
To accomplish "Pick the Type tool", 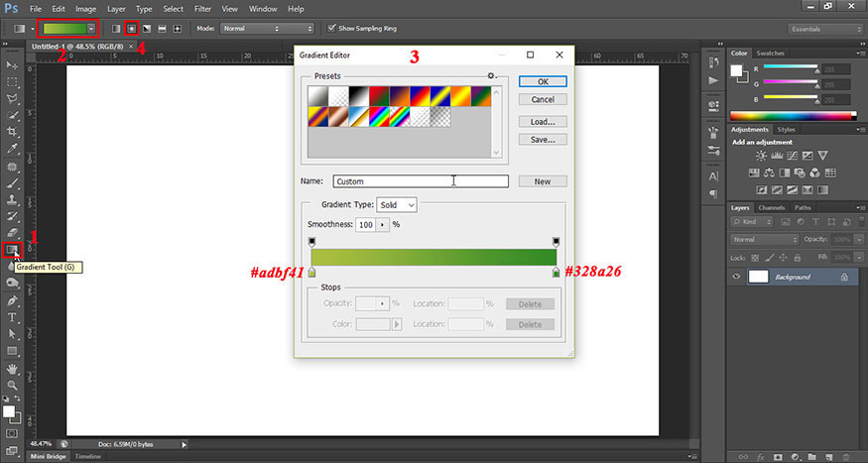I will [13, 317].
